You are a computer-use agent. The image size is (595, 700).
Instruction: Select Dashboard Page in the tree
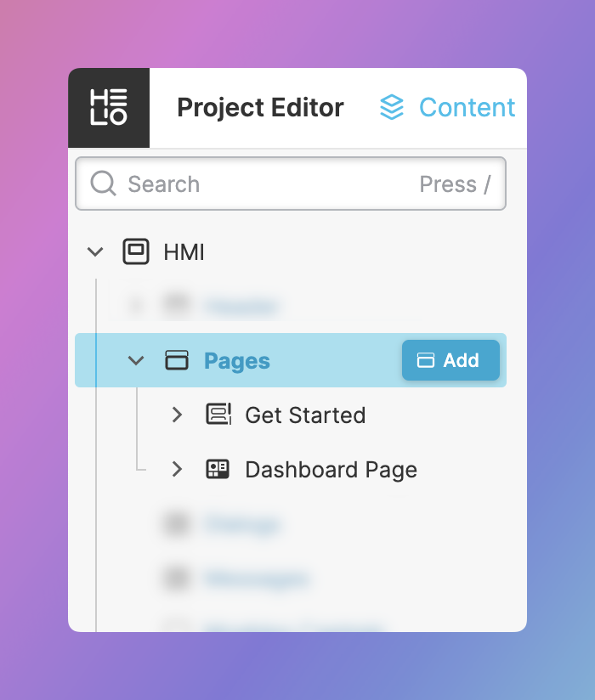pos(331,470)
